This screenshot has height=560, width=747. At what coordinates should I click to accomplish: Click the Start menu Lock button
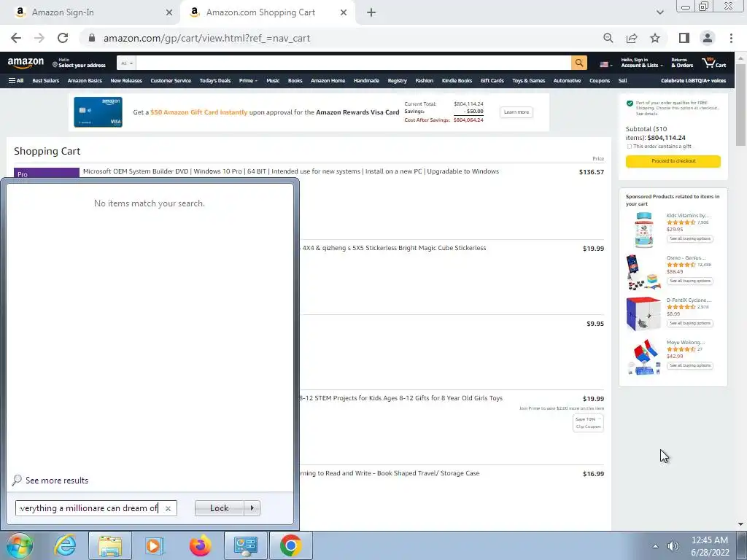[x=219, y=508]
